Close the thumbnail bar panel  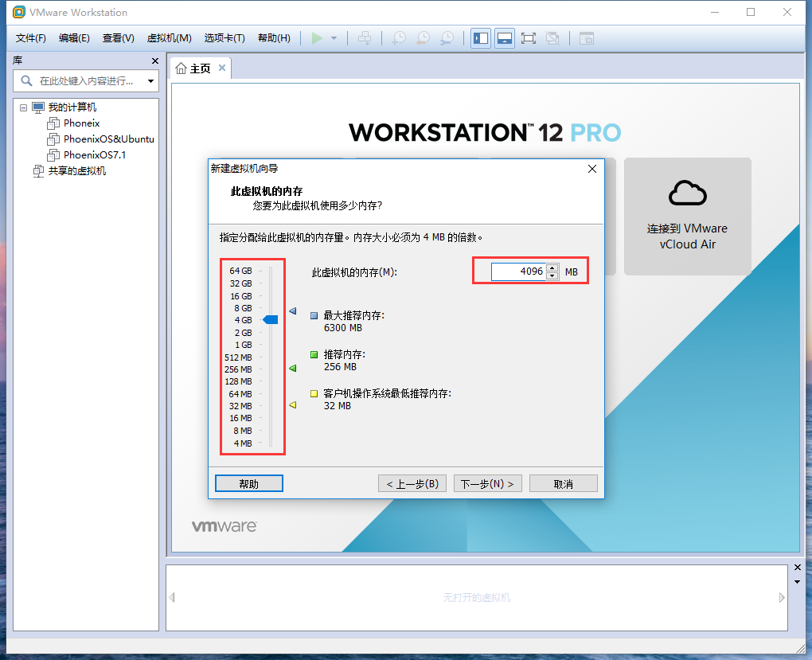click(x=798, y=568)
